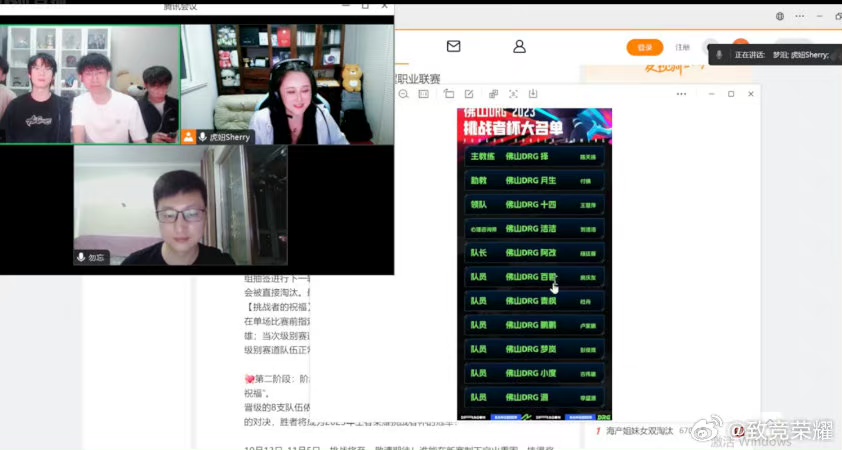The height and width of the screenshot is (450, 842).
Task: Click the copy image icon in viewer
Action: click(493, 94)
